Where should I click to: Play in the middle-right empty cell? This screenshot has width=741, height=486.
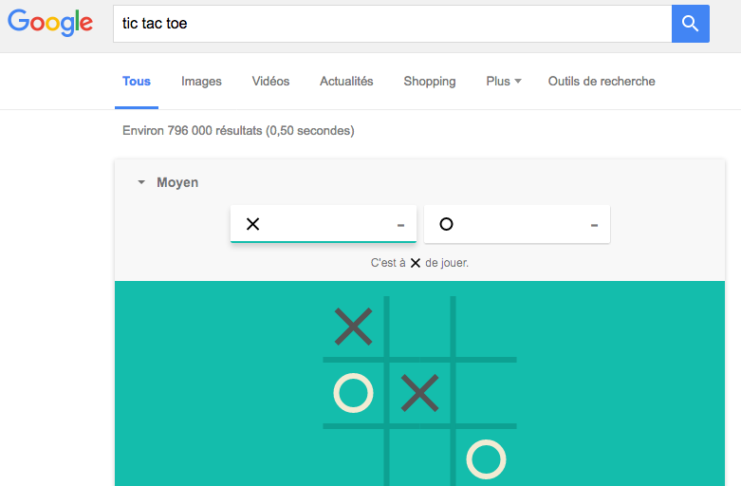point(486,393)
